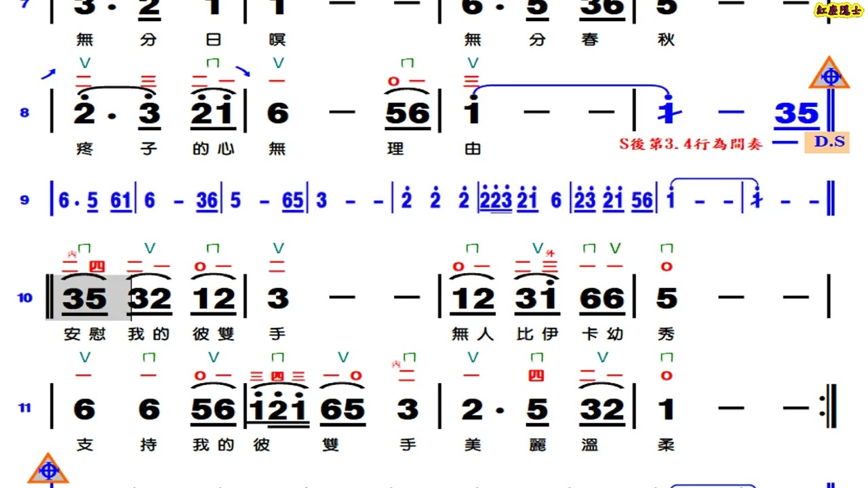Click line number 8
The height and width of the screenshot is (488, 868).
point(25,113)
